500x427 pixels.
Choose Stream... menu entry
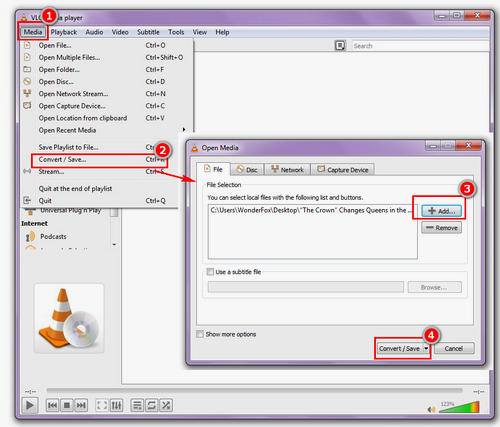tap(100, 171)
